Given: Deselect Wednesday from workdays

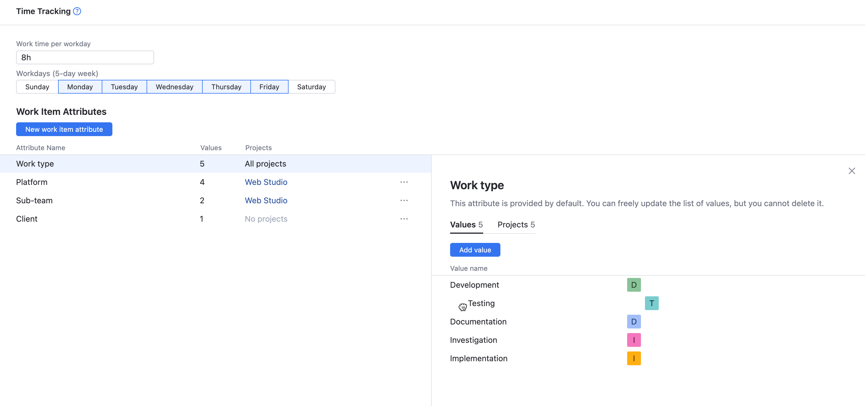Looking at the screenshot, I should pos(174,87).
